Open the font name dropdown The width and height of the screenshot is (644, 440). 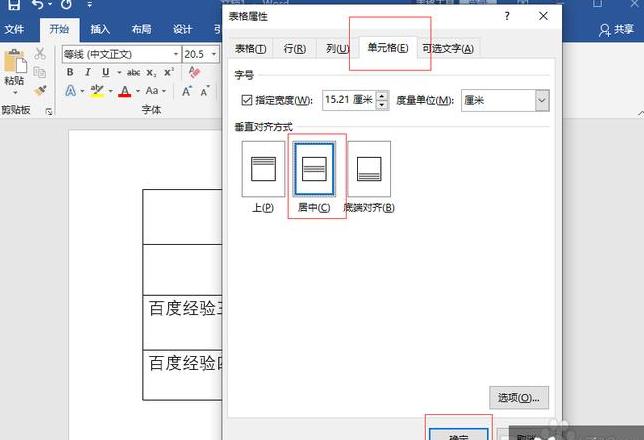coord(175,54)
